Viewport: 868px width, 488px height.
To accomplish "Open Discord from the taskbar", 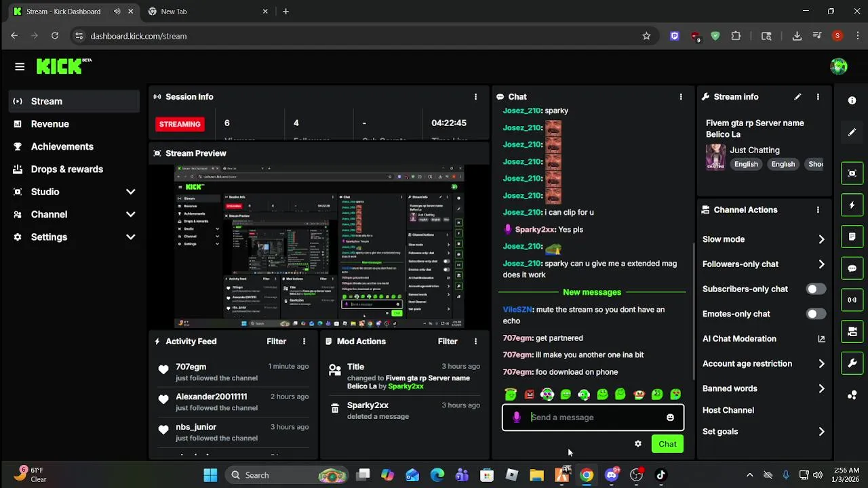I will coord(612,475).
